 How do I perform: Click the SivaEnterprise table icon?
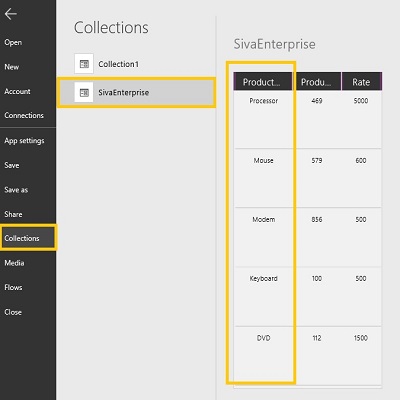(84, 92)
